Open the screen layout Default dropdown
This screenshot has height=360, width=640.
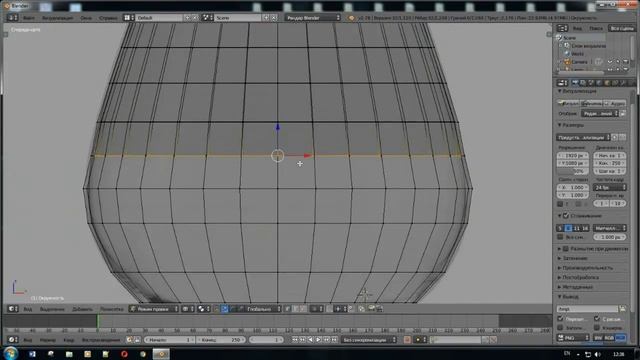(x=160, y=18)
